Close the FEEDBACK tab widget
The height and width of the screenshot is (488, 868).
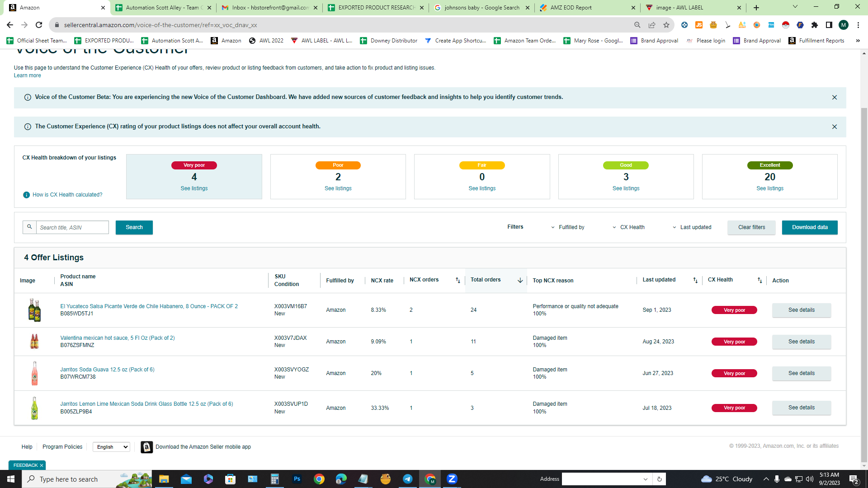click(42, 465)
